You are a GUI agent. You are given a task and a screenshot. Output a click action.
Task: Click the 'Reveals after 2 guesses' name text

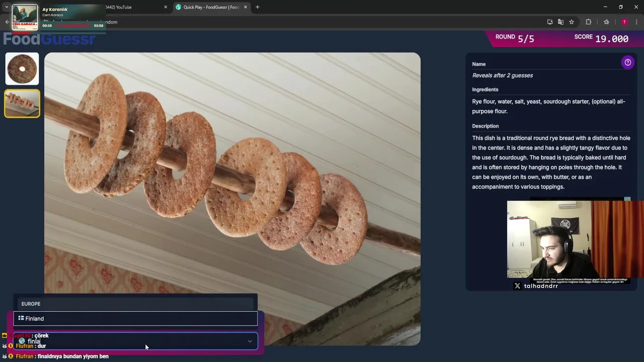(x=502, y=75)
